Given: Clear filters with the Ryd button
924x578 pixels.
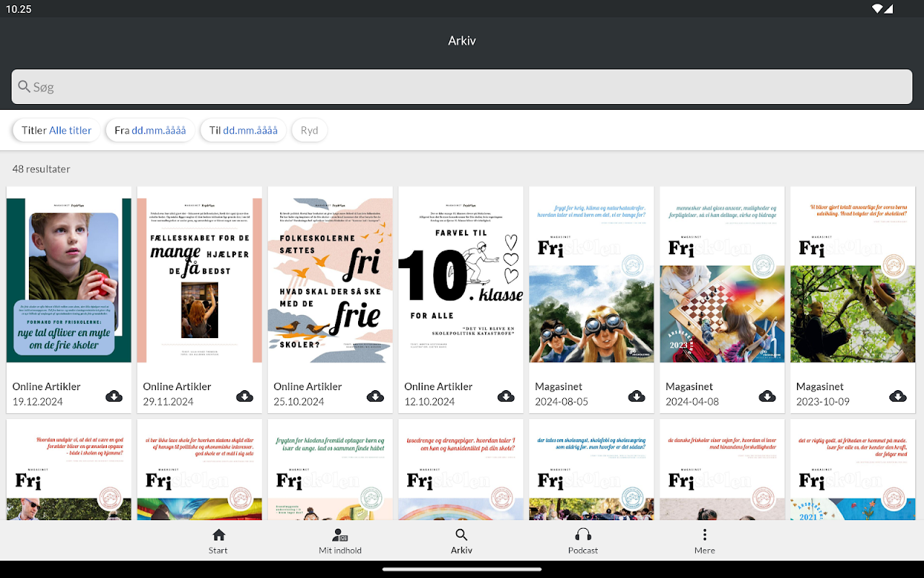Looking at the screenshot, I should click(x=309, y=131).
